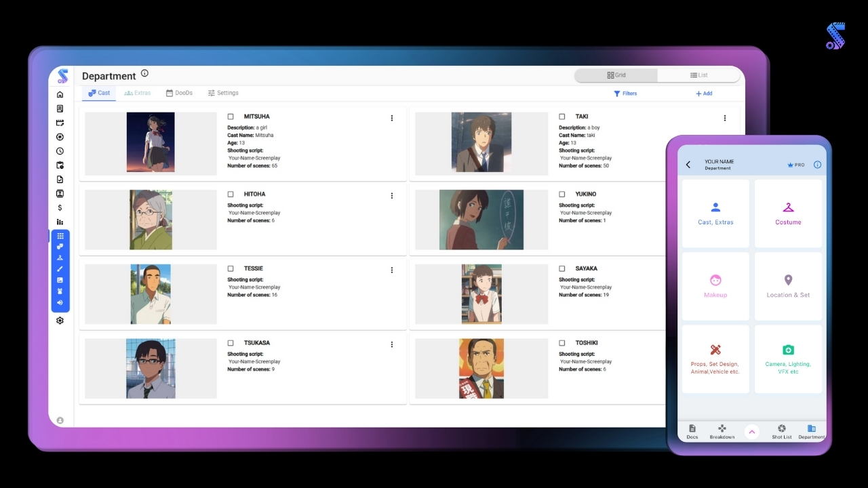
Task: Select the image icon in blue sidebar
Action: pos(60,280)
